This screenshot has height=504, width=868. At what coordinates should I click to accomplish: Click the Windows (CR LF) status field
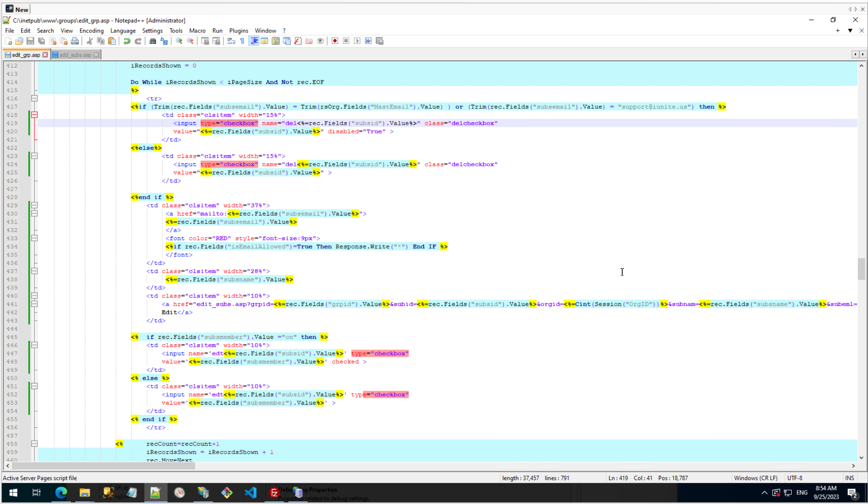point(756,478)
